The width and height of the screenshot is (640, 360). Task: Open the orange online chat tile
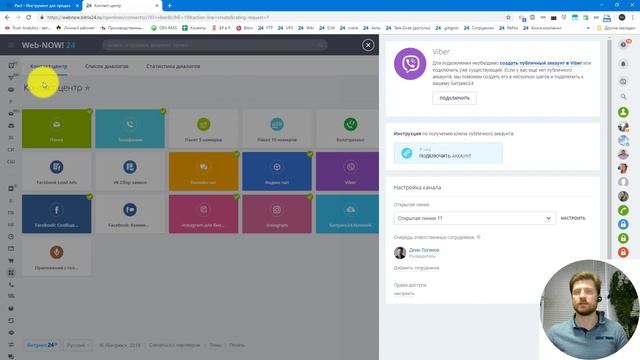(204, 171)
